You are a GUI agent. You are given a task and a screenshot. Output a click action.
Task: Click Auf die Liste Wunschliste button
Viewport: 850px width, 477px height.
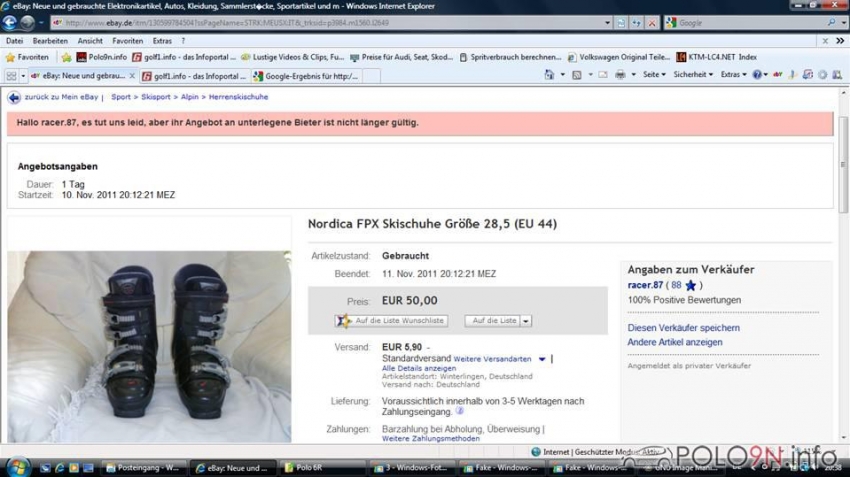pos(392,321)
